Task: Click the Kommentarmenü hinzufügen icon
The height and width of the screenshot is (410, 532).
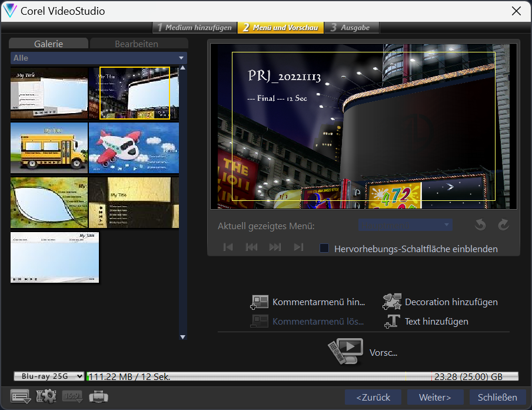Action: 259,302
